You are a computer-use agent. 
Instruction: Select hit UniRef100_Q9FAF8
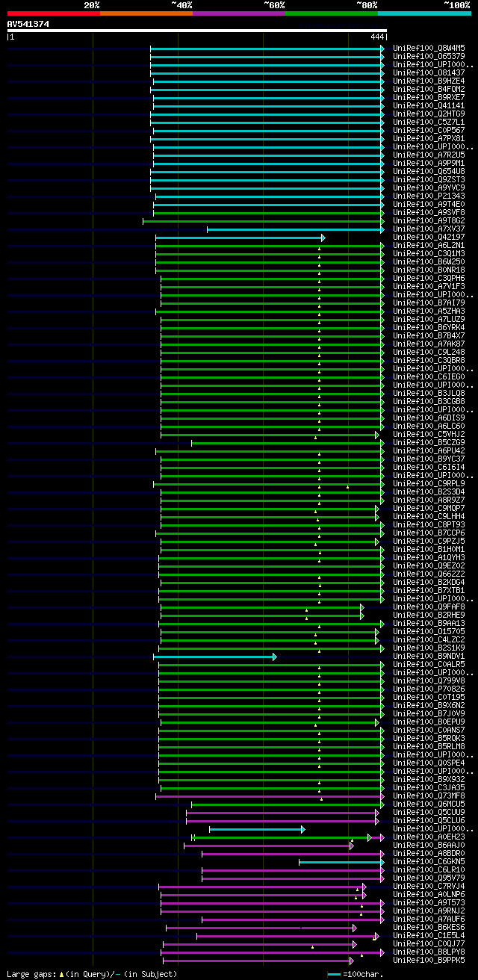[429, 607]
